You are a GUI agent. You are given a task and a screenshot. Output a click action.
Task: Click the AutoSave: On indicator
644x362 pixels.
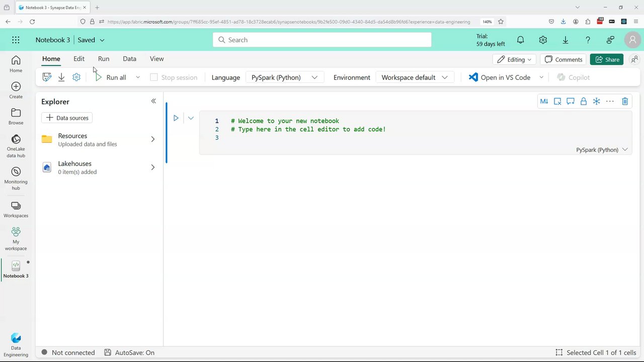point(129,352)
